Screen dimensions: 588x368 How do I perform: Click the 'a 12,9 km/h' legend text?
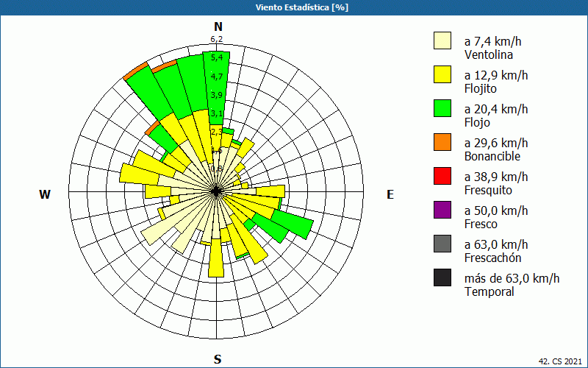click(496, 75)
